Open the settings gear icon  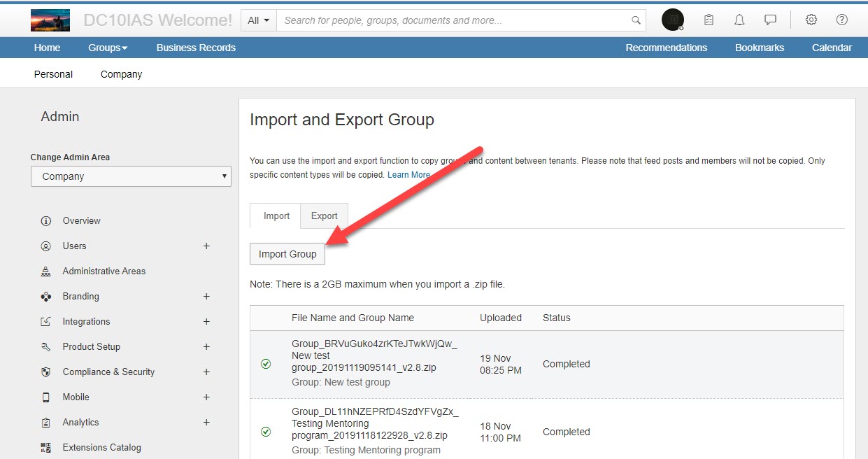(811, 20)
